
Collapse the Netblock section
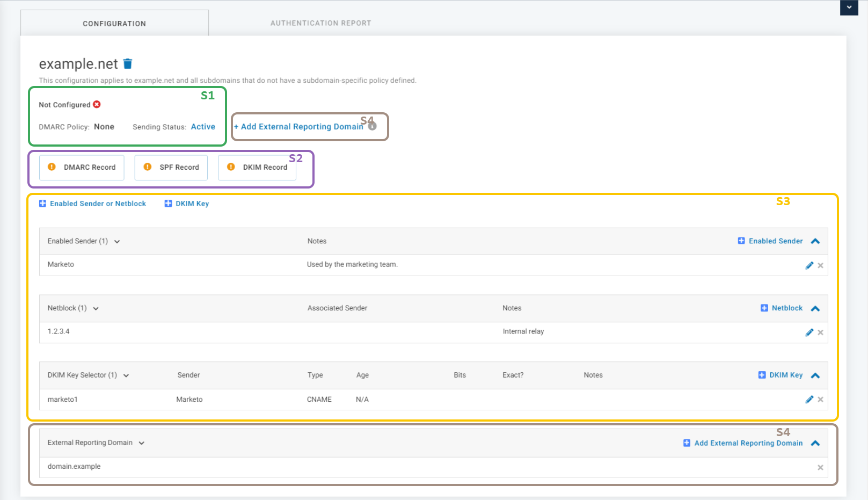(815, 308)
